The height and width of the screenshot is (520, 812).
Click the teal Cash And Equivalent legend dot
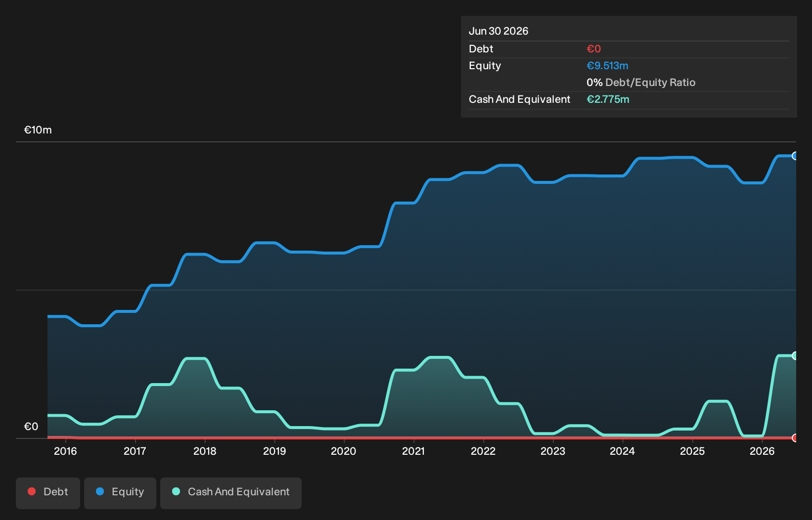pos(176,491)
